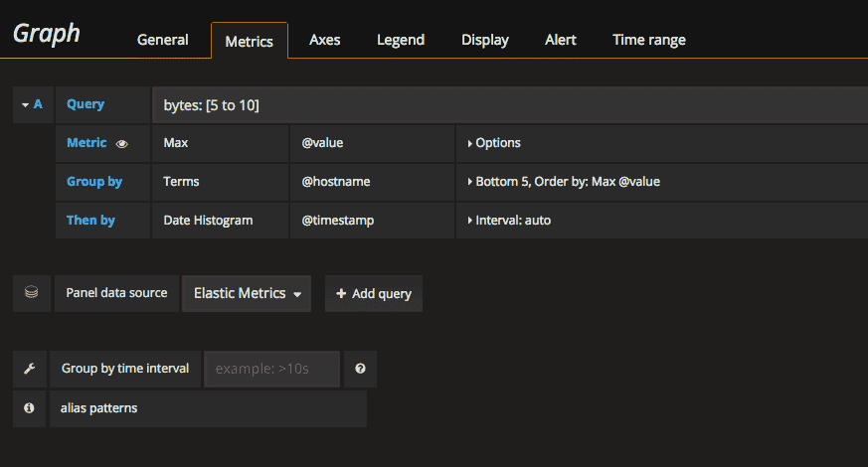The image size is (868, 467).
Task: Expand Bottom 5, Order by settings
Action: [563, 182]
